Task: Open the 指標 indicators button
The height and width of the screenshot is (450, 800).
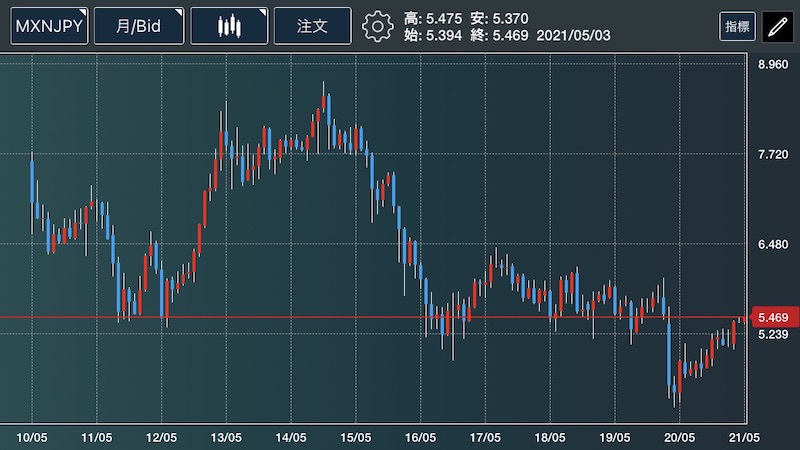Action: (x=737, y=27)
